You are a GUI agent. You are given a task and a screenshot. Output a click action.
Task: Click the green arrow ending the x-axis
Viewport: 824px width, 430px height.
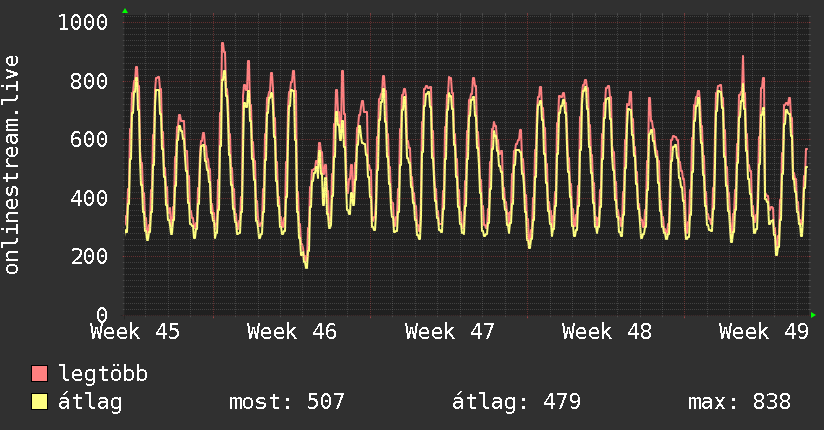click(813, 315)
